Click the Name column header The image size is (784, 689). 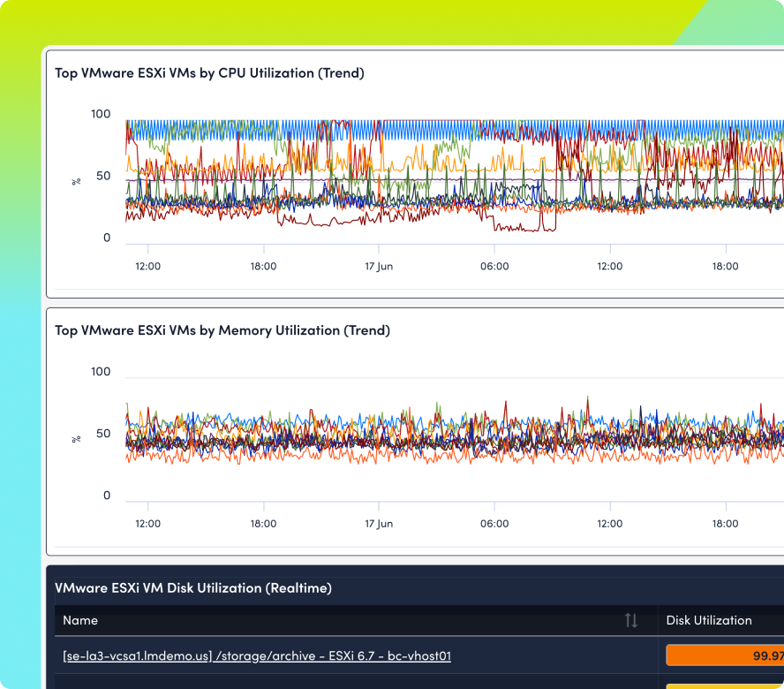tap(80, 621)
